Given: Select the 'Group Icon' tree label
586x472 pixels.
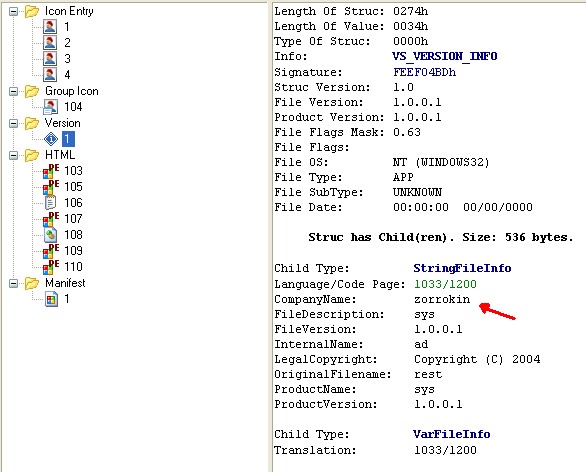Looking at the screenshot, I should tap(72, 91).
